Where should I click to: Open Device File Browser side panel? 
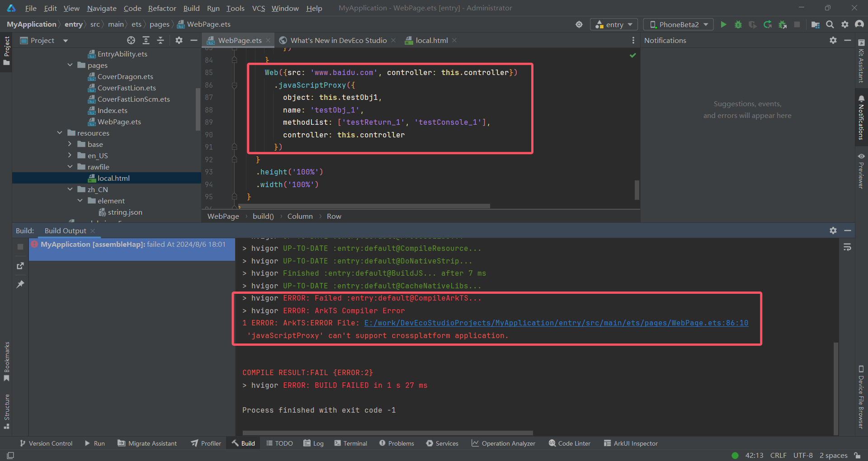pos(861,397)
